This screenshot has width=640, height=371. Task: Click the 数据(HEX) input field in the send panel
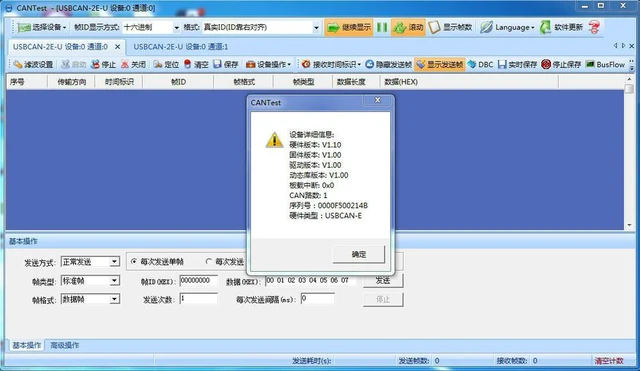point(311,281)
